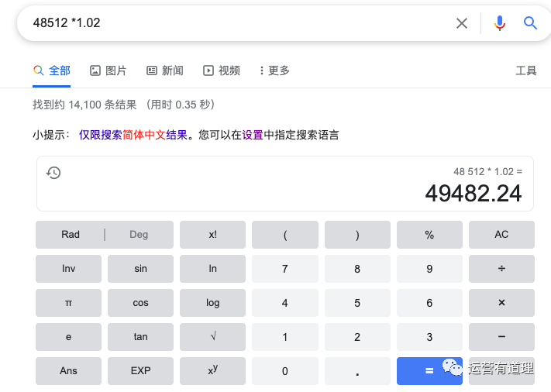Switch calculator to Rad mode
Screen dimensions: 551x392
(71, 234)
